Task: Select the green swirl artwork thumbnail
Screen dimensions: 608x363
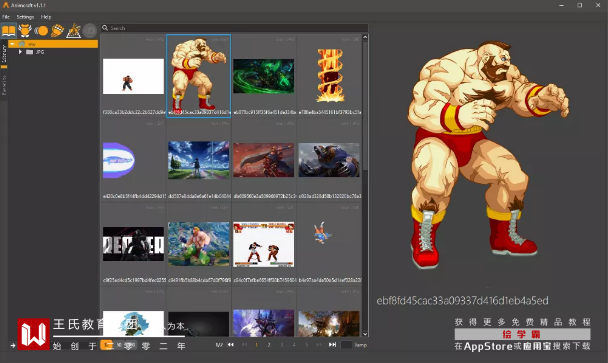Action: coord(264,76)
